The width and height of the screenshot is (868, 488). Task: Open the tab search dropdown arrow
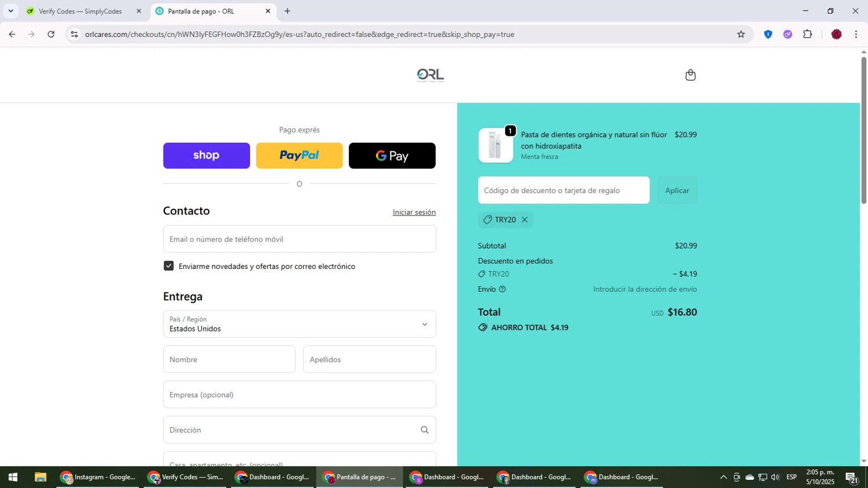pyautogui.click(x=10, y=11)
